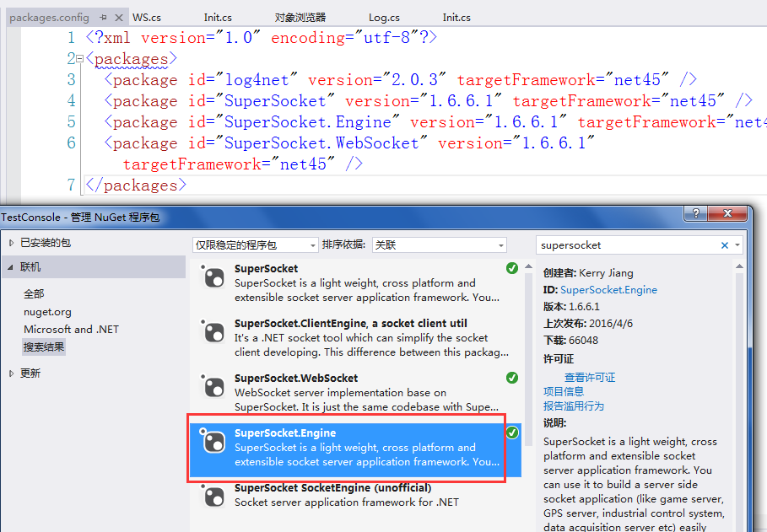767x532 pixels.
Task: Pin the packages.config tab
Action: (x=103, y=18)
